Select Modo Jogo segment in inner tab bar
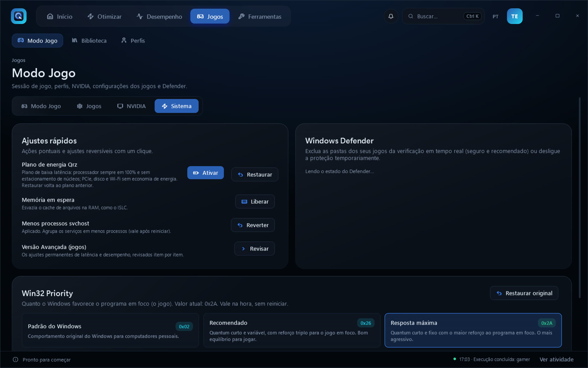This screenshot has height=368, width=588. tap(41, 106)
